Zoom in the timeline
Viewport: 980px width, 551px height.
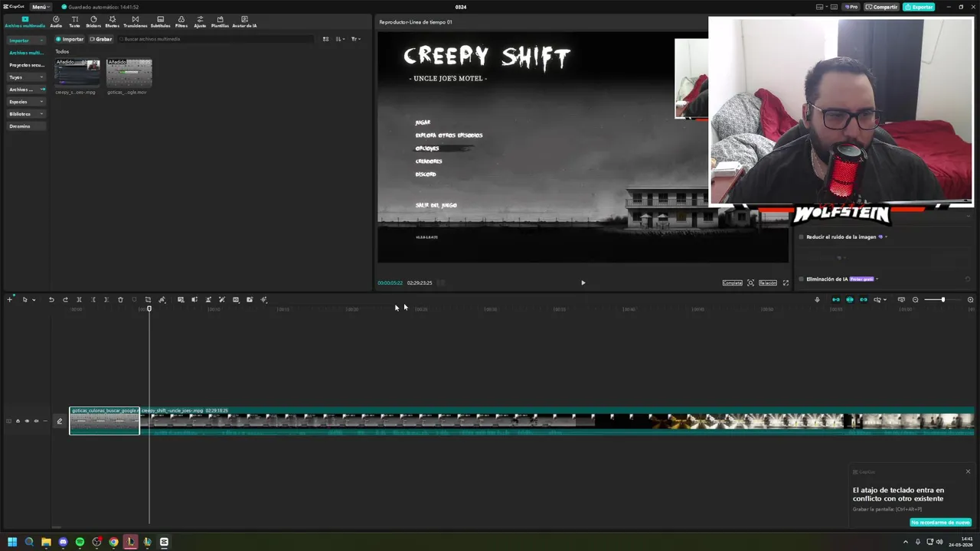[x=970, y=300]
